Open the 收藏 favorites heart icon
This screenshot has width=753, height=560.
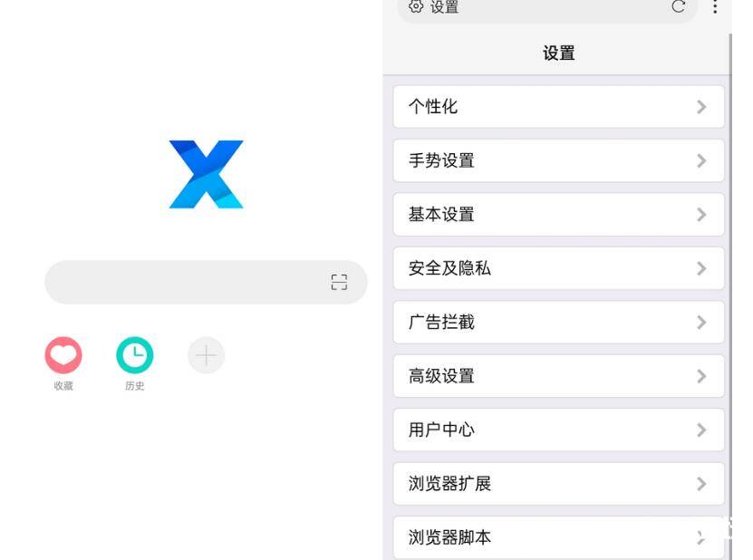point(63,355)
